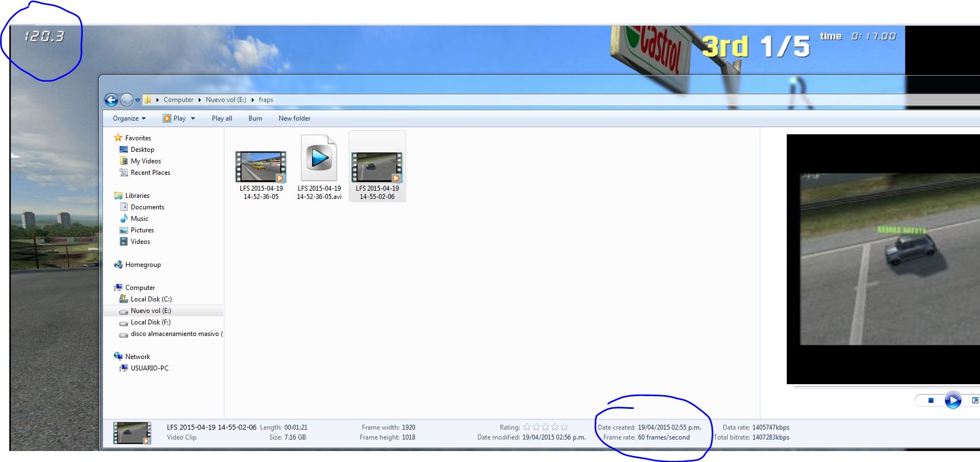Open USUARIO-PC under Network
The image size is (980, 462).
[149, 368]
